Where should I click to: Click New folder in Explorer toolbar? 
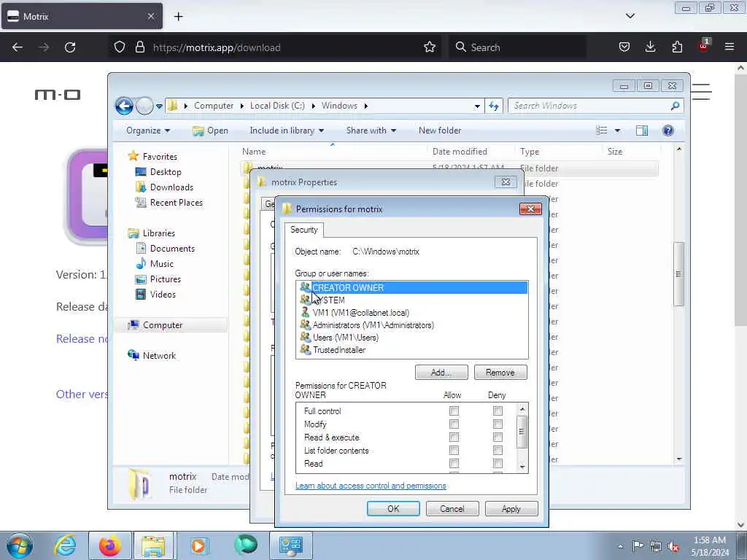[x=440, y=131]
